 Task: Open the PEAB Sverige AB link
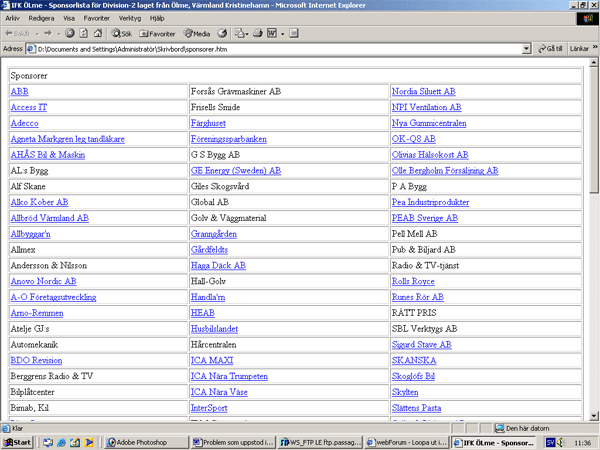(x=425, y=218)
